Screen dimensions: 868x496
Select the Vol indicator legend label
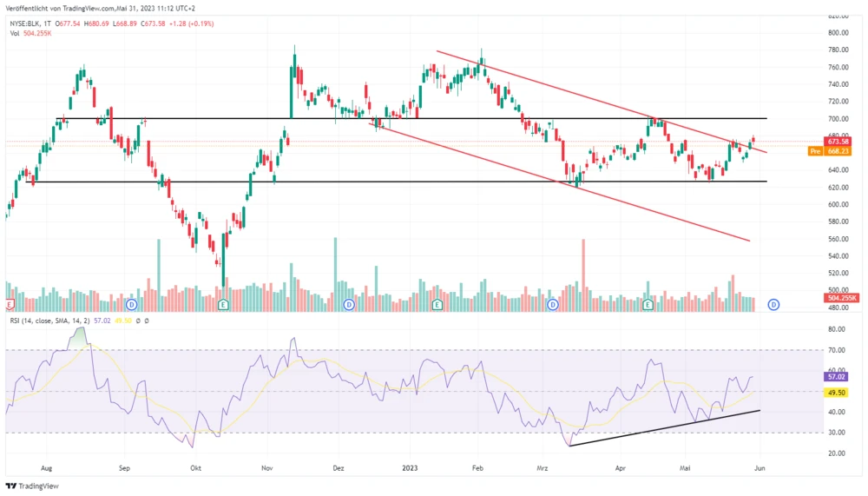click(15, 34)
